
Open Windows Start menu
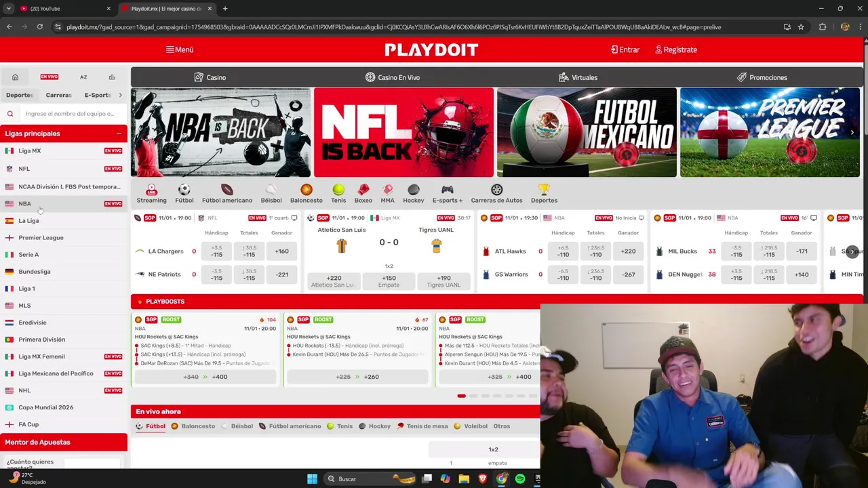point(312,479)
